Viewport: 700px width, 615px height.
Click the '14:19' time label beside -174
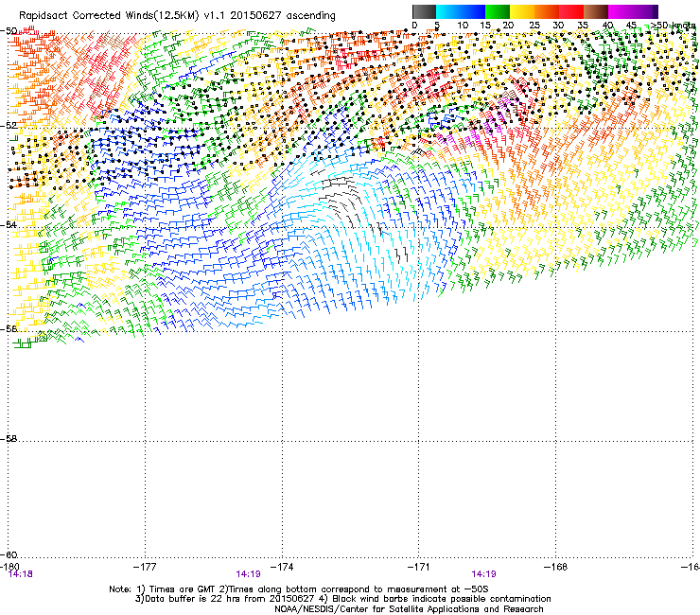pos(248,574)
